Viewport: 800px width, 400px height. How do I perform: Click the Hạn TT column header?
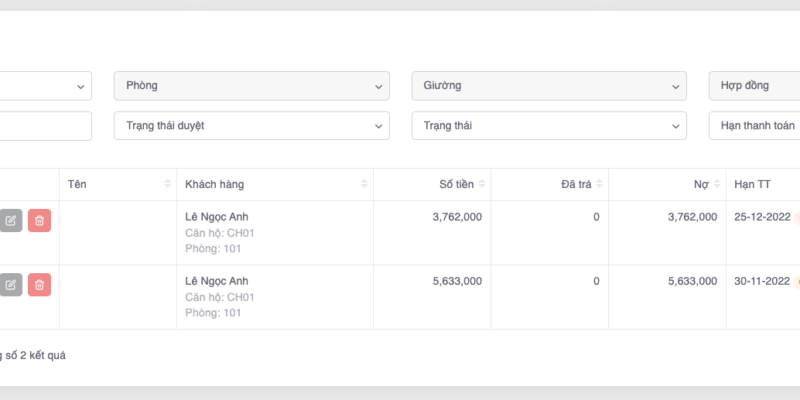[x=752, y=184]
